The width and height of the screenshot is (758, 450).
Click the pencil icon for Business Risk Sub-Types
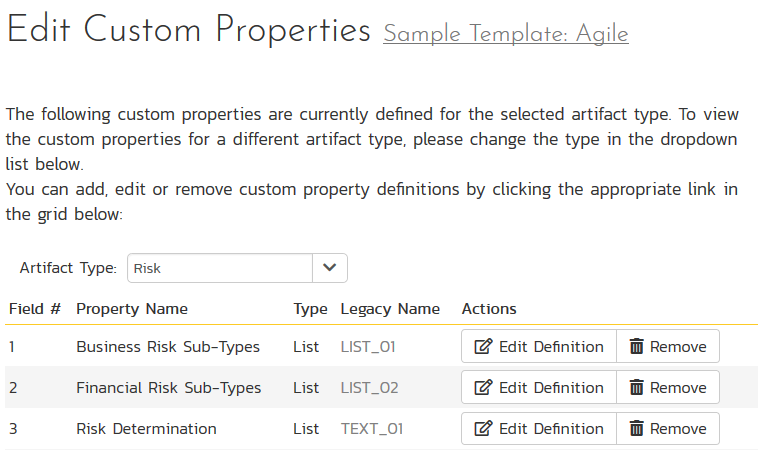pos(483,347)
